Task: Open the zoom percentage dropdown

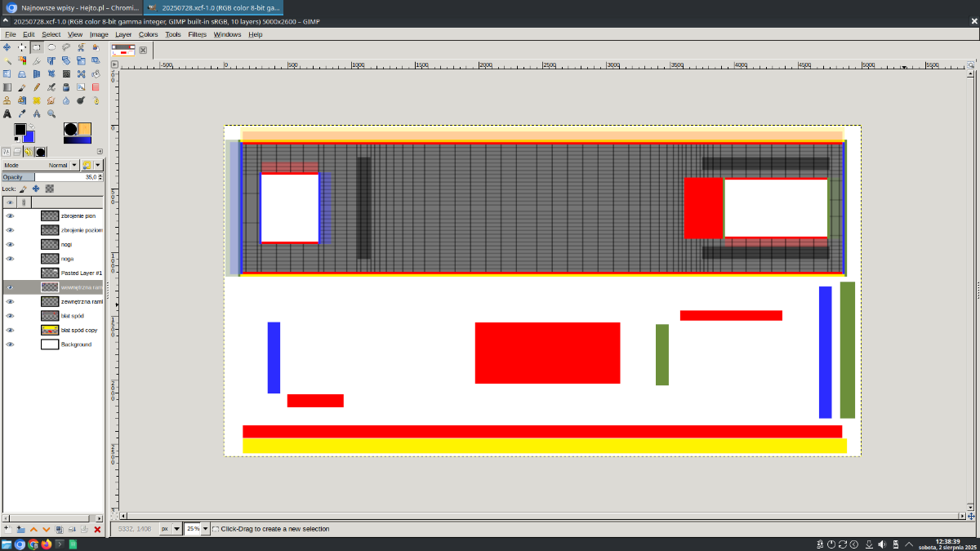Action: (x=205, y=529)
